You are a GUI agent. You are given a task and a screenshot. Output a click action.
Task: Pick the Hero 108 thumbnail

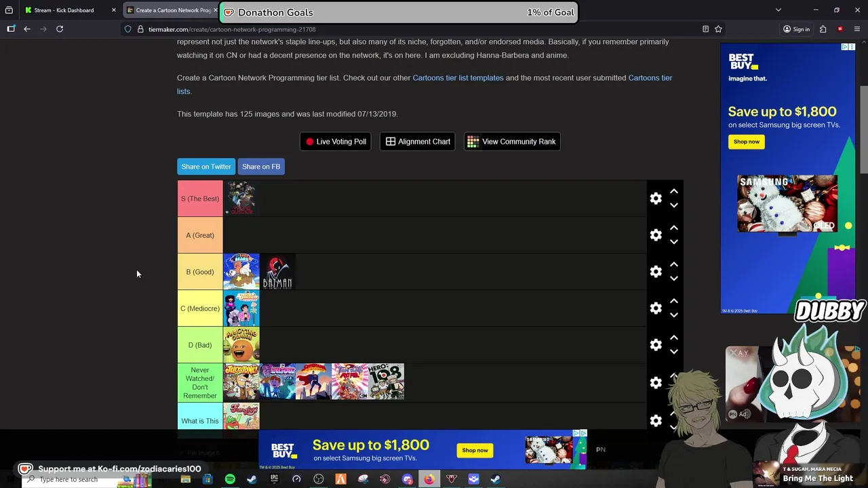[386, 382]
